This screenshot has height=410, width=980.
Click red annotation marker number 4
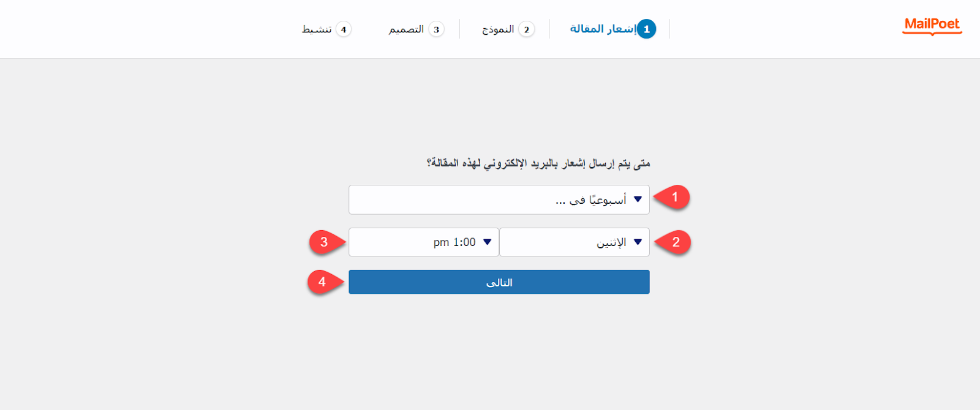point(322,282)
